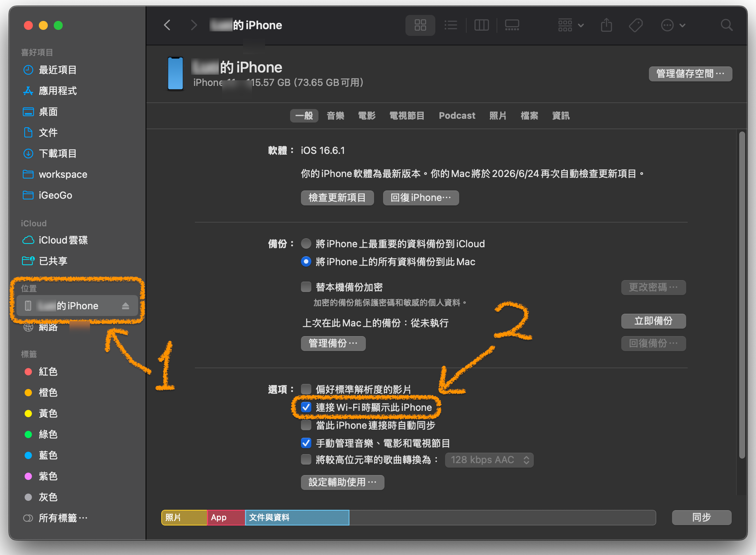
Task: Switch to the 檔案 tab
Action: (x=529, y=116)
